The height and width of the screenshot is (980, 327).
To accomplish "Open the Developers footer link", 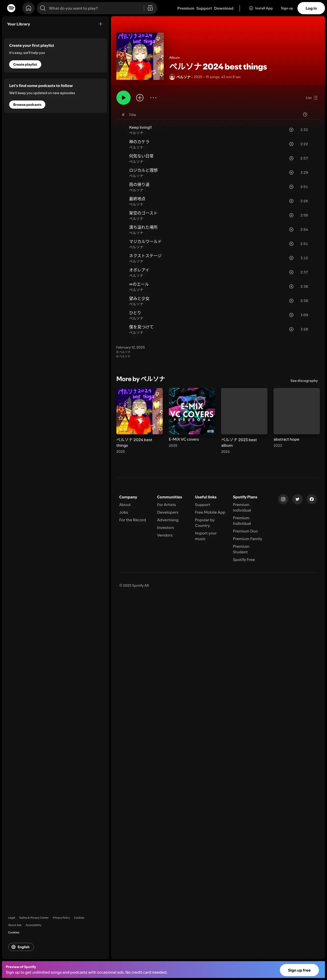I will [x=168, y=512].
